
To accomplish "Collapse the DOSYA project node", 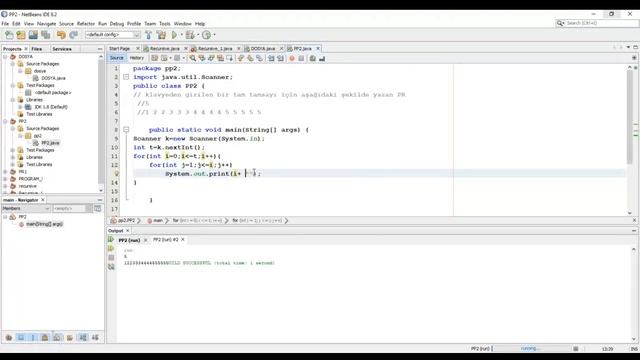I will 5,57.
